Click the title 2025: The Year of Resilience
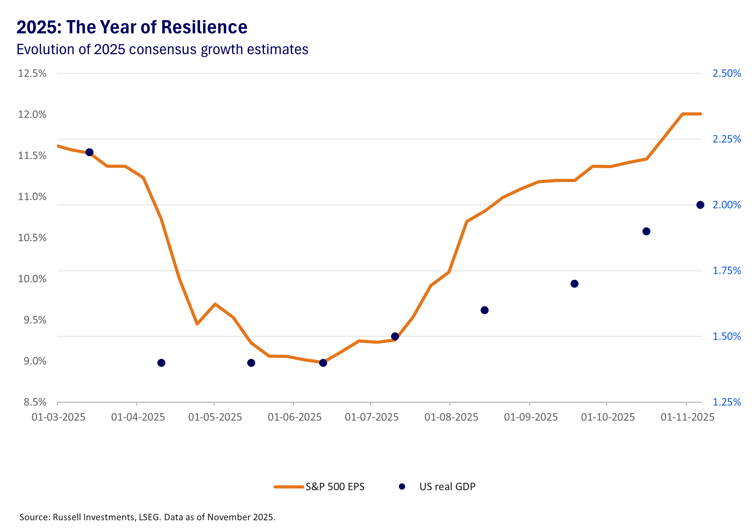 tap(132, 28)
